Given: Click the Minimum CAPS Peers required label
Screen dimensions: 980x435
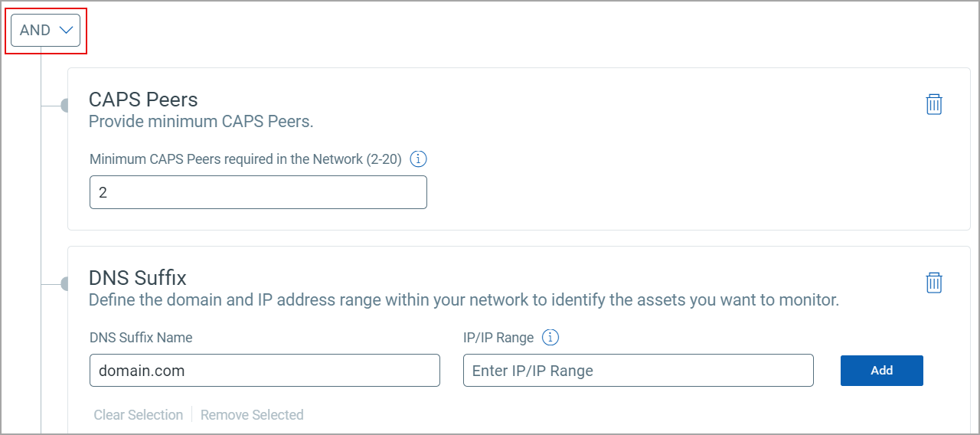Looking at the screenshot, I should coord(245,159).
